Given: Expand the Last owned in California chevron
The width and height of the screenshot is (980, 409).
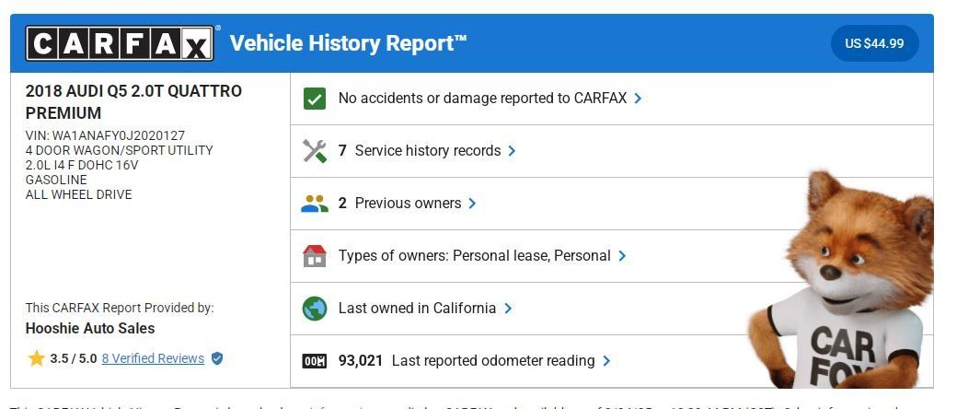Looking at the screenshot, I should [508, 309].
